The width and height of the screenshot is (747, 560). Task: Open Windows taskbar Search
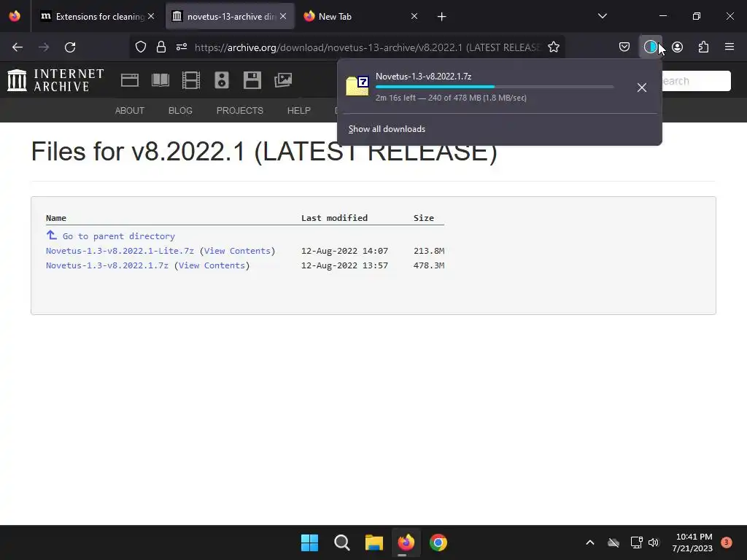[341, 542]
